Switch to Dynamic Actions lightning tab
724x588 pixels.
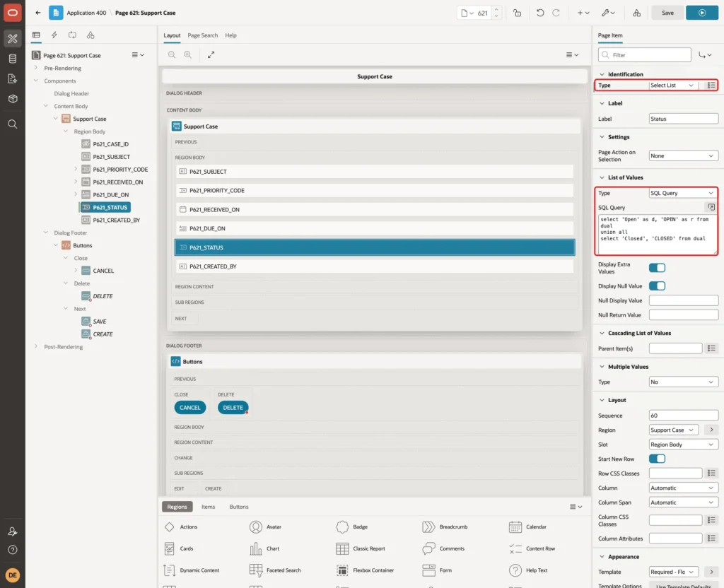click(54, 35)
